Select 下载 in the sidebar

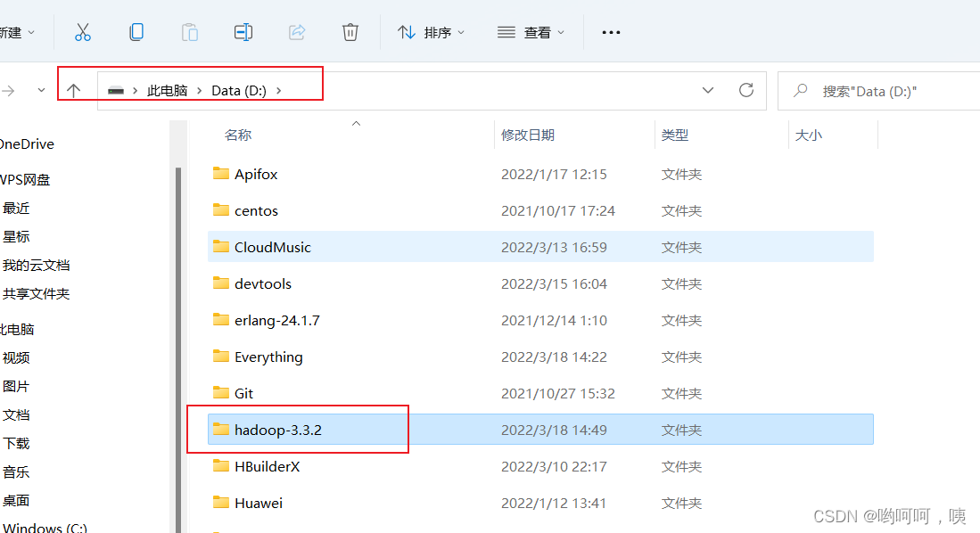click(x=16, y=443)
